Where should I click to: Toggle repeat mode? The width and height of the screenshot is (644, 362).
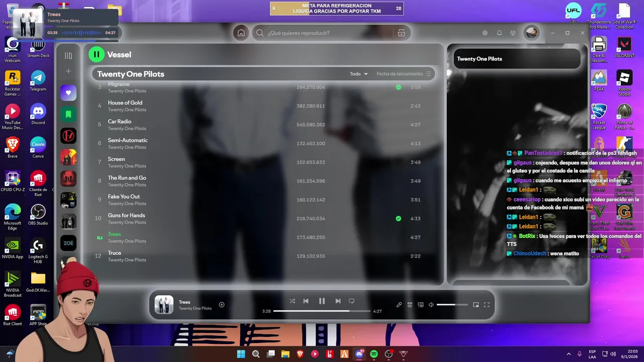tap(352, 301)
